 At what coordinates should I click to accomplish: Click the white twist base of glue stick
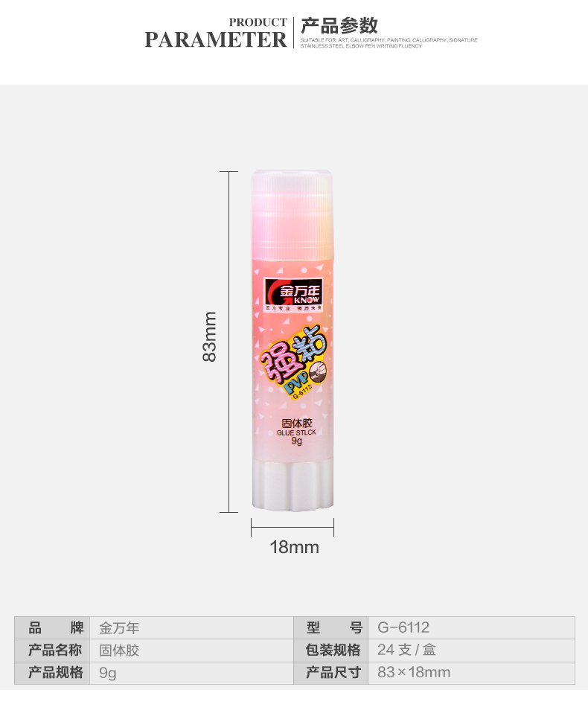click(x=293, y=485)
